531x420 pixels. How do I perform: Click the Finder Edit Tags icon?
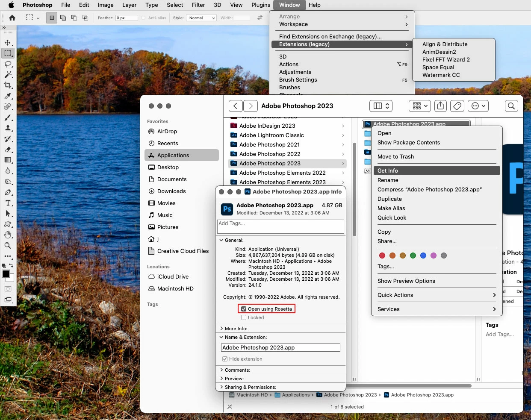457,106
